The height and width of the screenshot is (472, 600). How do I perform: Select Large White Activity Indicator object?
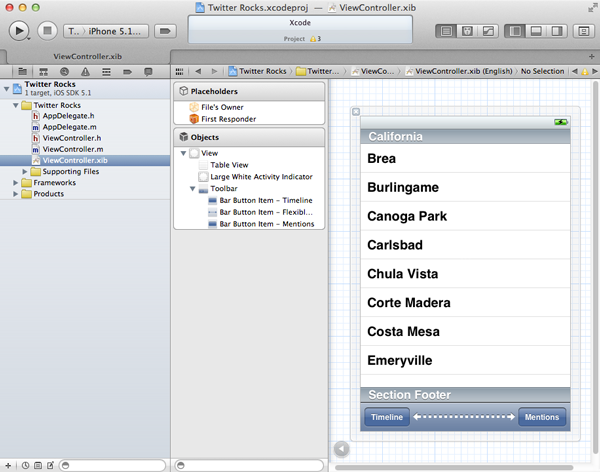[261, 177]
